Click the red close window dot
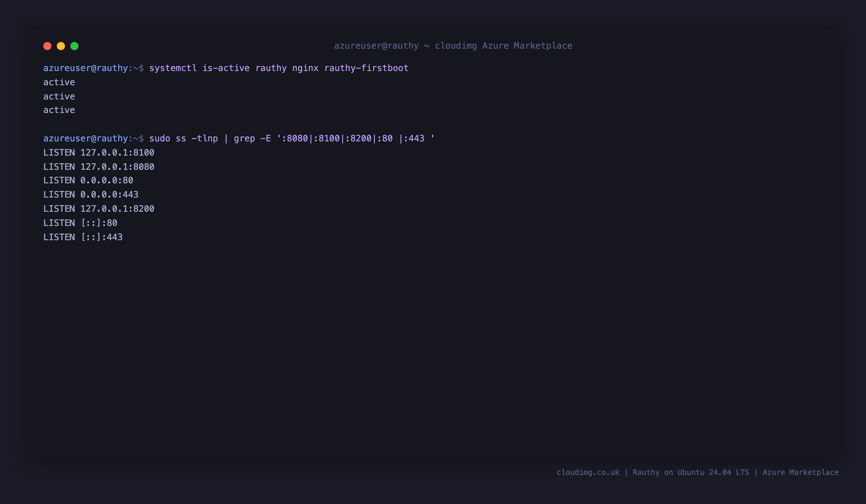The height and width of the screenshot is (504, 866). (x=47, y=46)
